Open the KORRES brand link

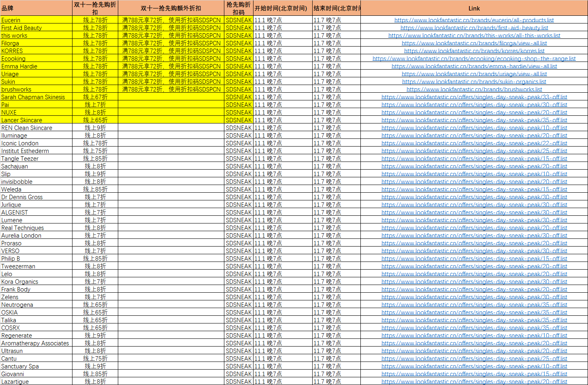pyautogui.click(x=474, y=51)
